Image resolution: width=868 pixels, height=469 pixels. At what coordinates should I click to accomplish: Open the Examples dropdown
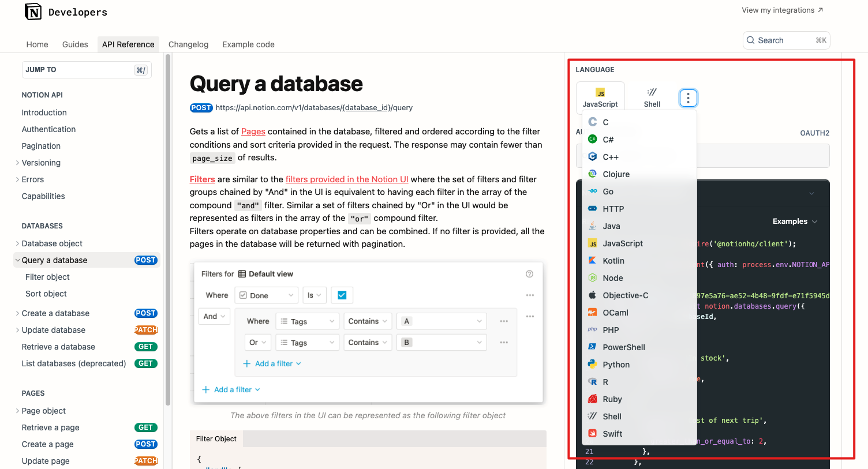point(795,222)
